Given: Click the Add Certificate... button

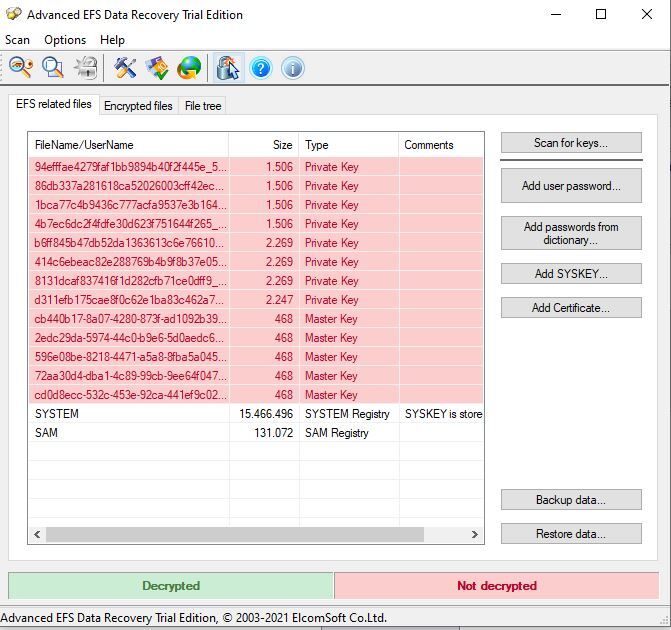Looking at the screenshot, I should pyautogui.click(x=571, y=308).
